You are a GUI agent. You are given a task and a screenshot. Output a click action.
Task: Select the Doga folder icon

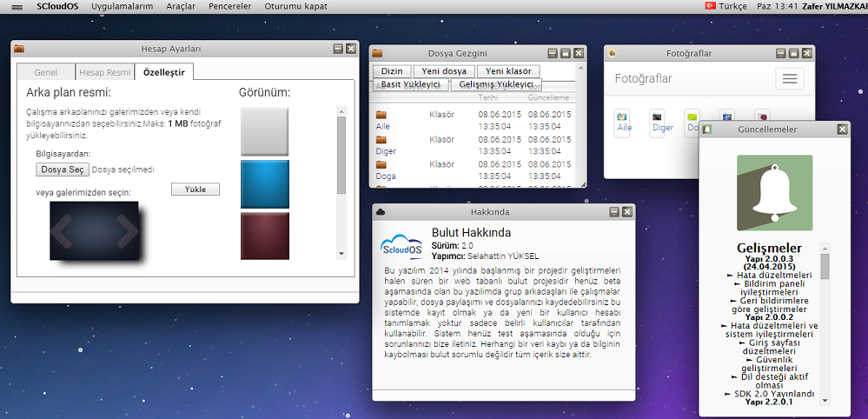tap(381, 163)
